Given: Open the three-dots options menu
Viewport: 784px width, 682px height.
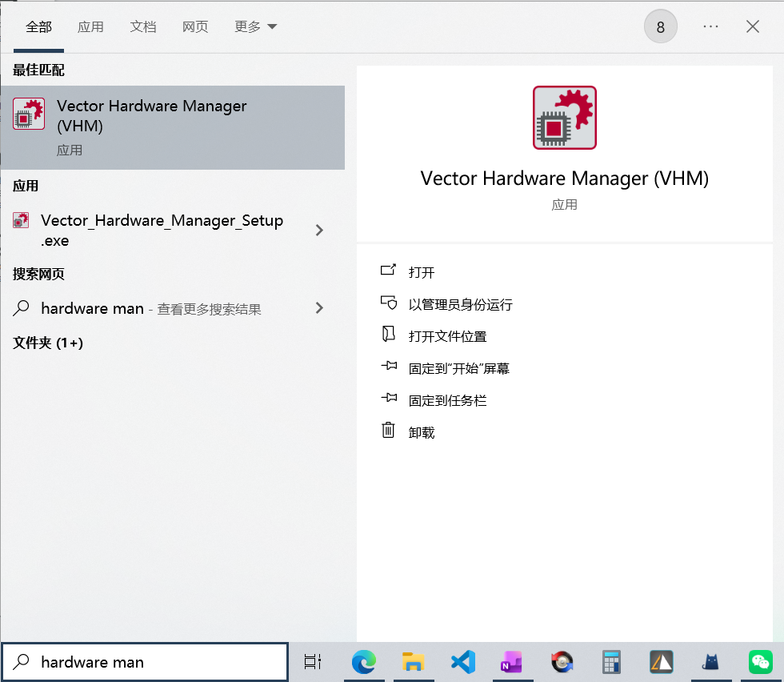Looking at the screenshot, I should tap(710, 26).
